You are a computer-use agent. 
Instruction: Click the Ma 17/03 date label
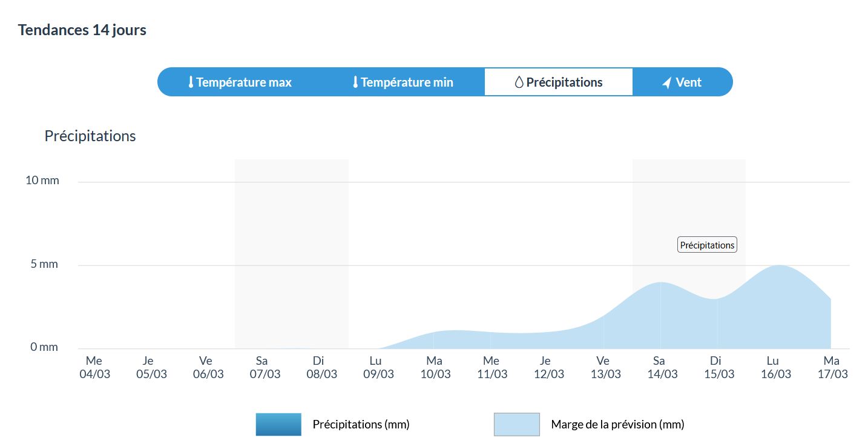pos(832,368)
